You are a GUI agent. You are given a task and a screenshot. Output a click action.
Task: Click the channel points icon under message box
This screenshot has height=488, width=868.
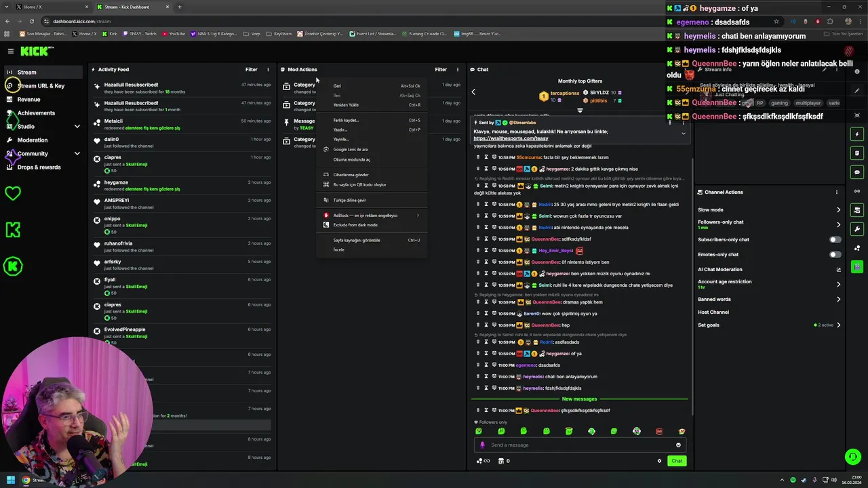coord(483,461)
